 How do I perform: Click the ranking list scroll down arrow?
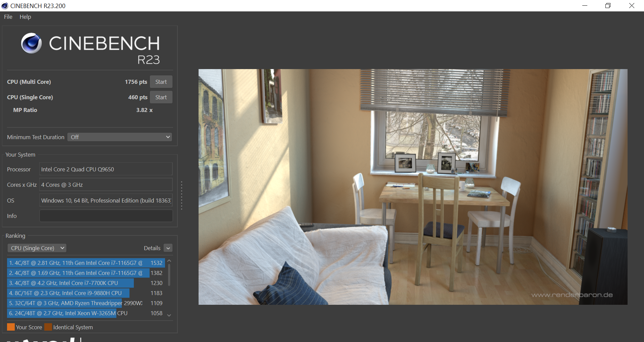click(x=169, y=315)
